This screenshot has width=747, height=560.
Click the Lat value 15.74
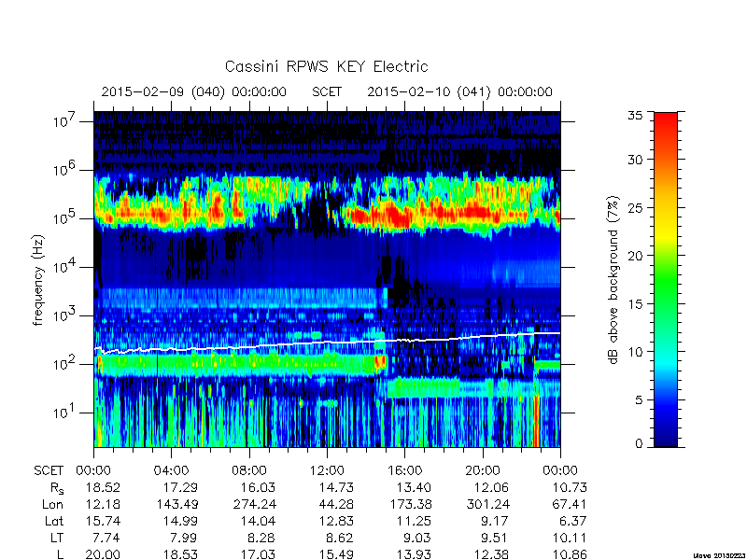[103, 521]
